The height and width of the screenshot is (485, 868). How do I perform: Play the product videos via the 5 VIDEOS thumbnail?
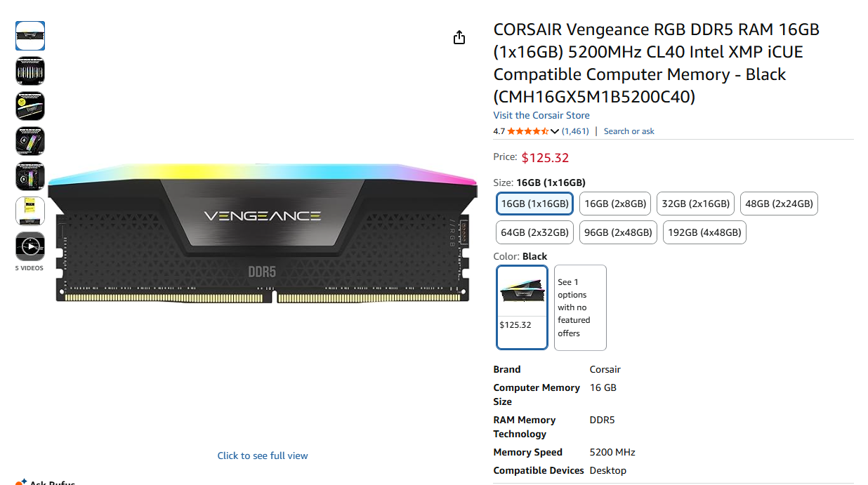tap(29, 246)
